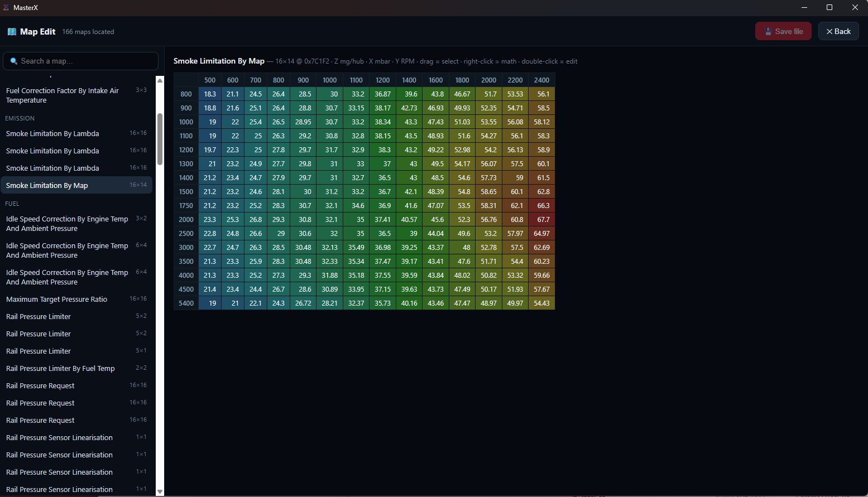Click the MasterX app logo icon

coord(6,8)
